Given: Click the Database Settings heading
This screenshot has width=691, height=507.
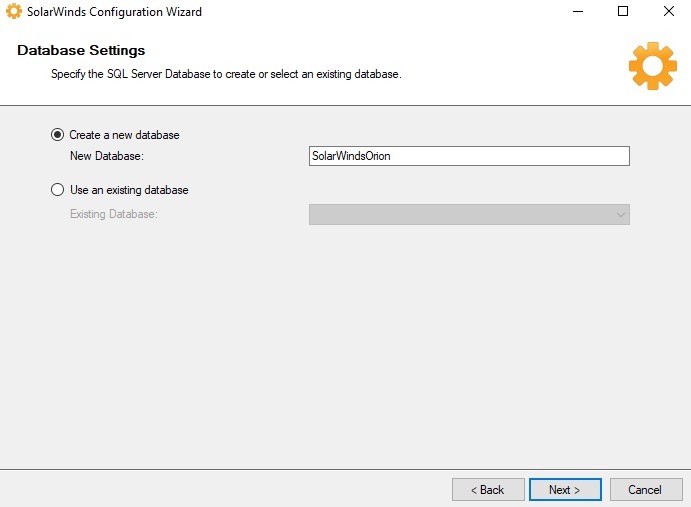Looking at the screenshot, I should pos(81,51).
